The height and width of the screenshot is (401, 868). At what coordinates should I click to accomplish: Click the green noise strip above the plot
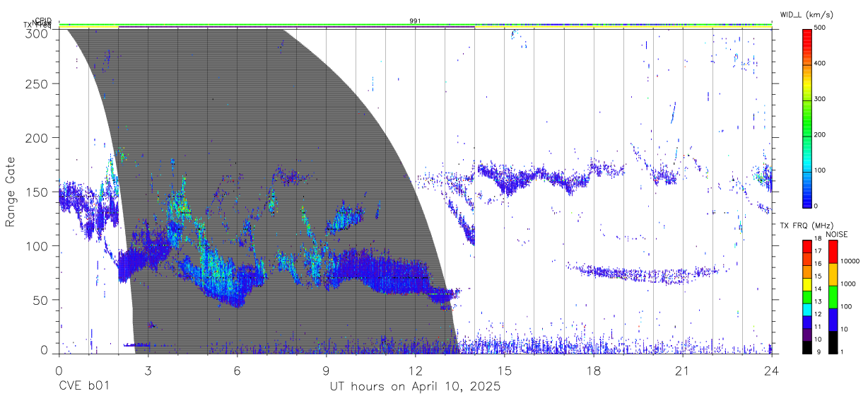click(415, 25)
